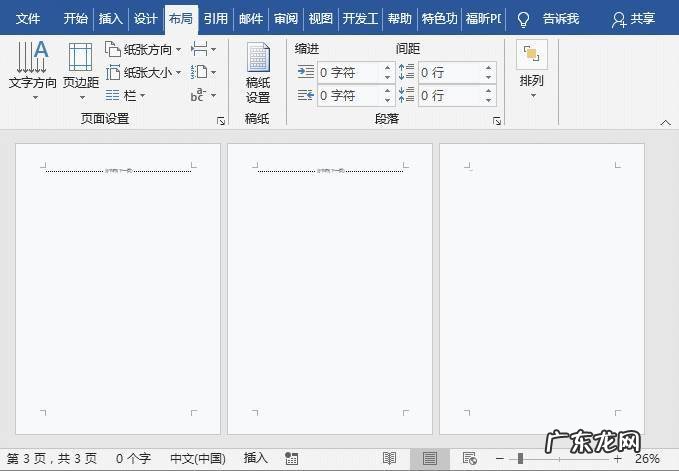Switch to the Review (审阅) tab

click(x=286, y=19)
